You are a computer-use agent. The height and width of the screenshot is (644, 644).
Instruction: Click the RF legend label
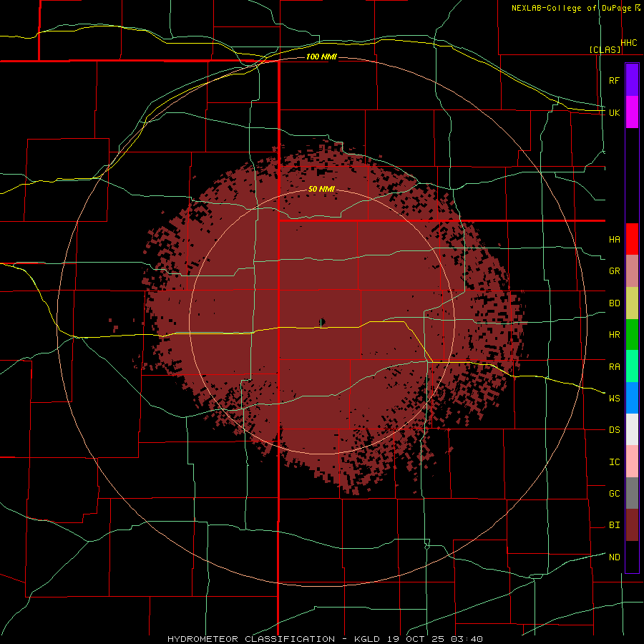(614, 81)
